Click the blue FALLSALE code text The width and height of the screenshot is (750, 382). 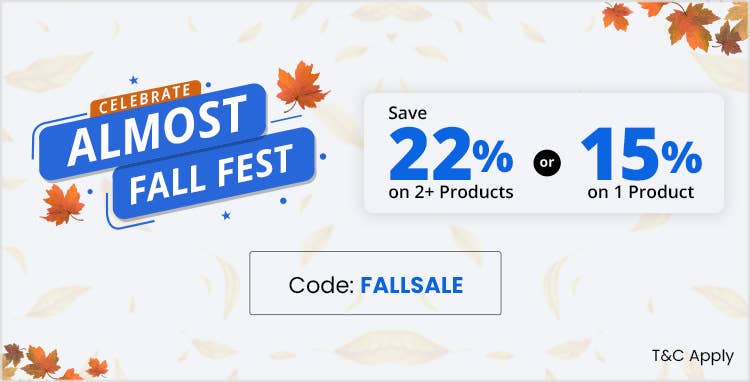pyautogui.click(x=411, y=285)
